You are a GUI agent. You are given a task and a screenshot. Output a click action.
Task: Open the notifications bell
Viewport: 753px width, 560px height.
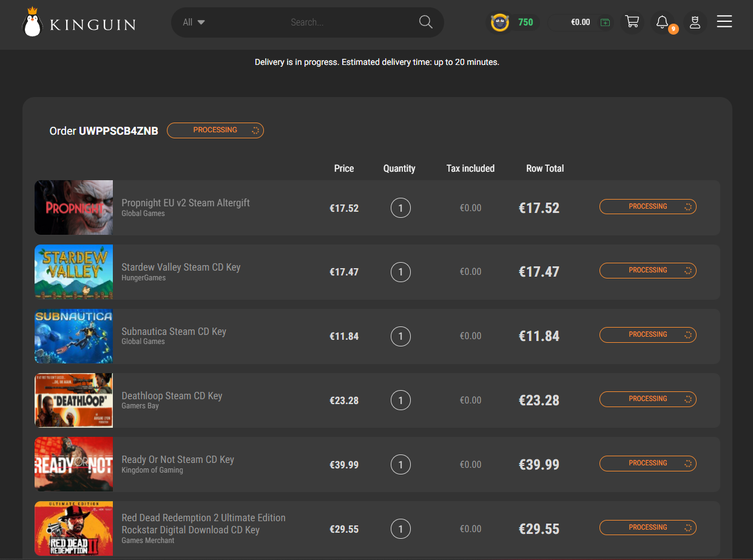tap(663, 22)
